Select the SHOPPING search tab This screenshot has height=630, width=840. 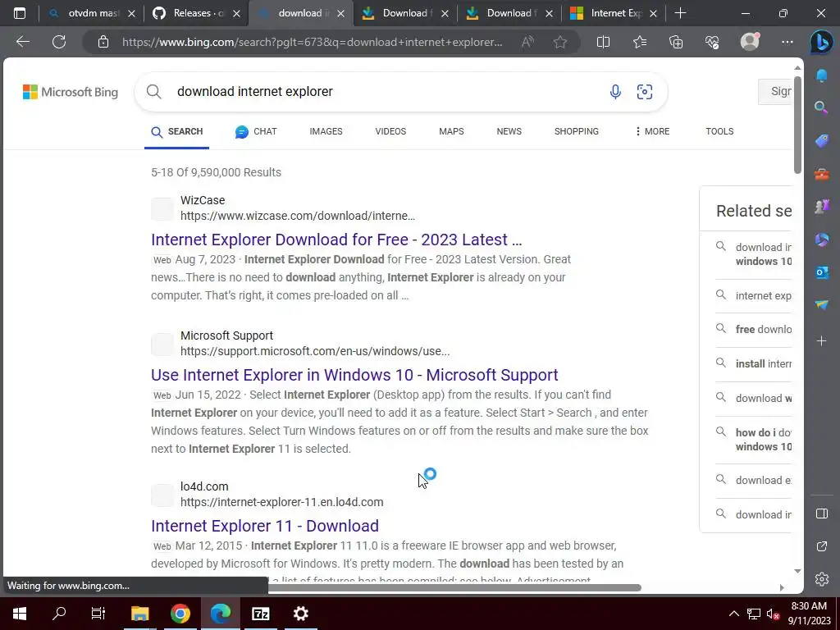tap(577, 131)
